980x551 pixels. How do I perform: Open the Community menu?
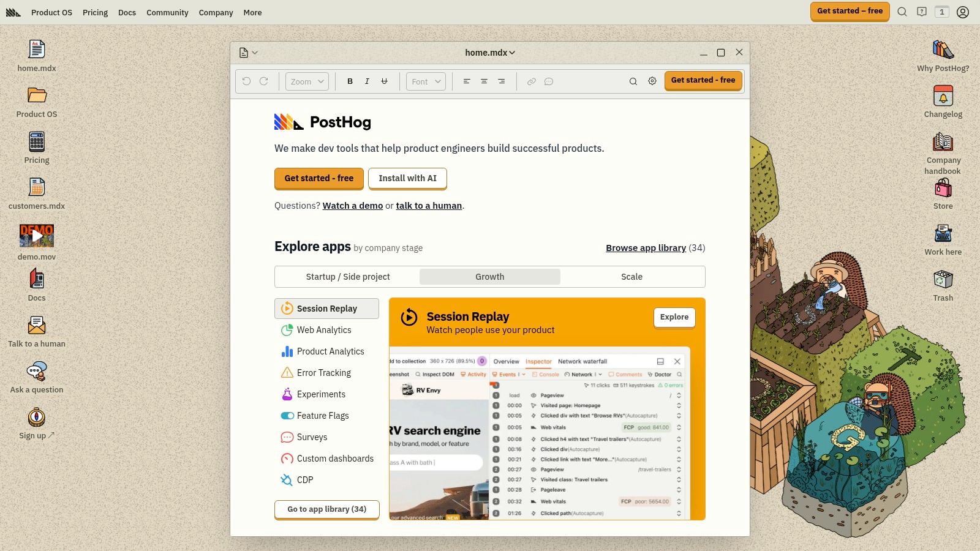167,12
